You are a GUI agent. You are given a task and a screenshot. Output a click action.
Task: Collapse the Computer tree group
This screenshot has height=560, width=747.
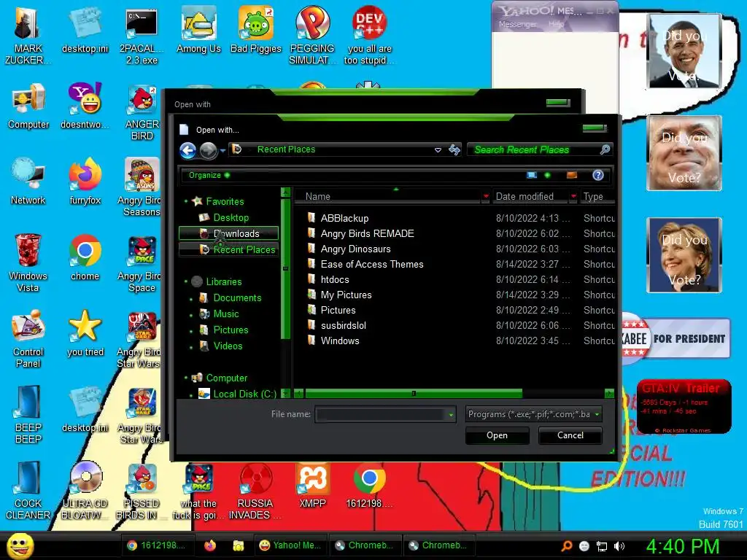pos(186,378)
